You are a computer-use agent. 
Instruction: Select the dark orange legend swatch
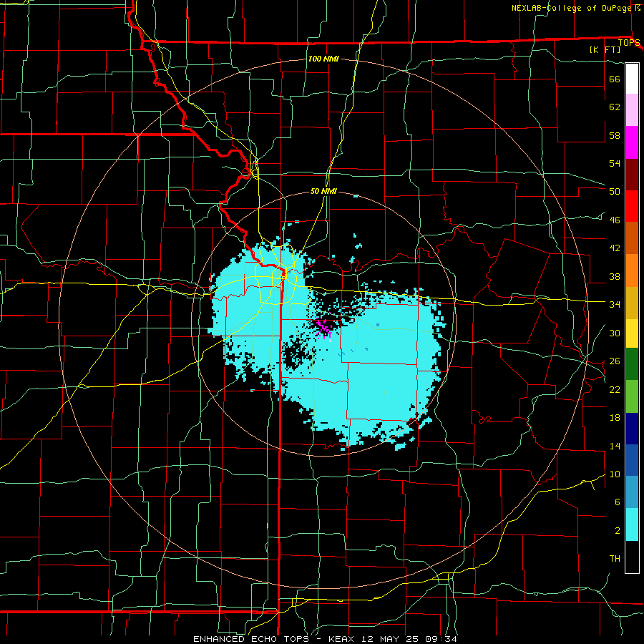[632, 238]
